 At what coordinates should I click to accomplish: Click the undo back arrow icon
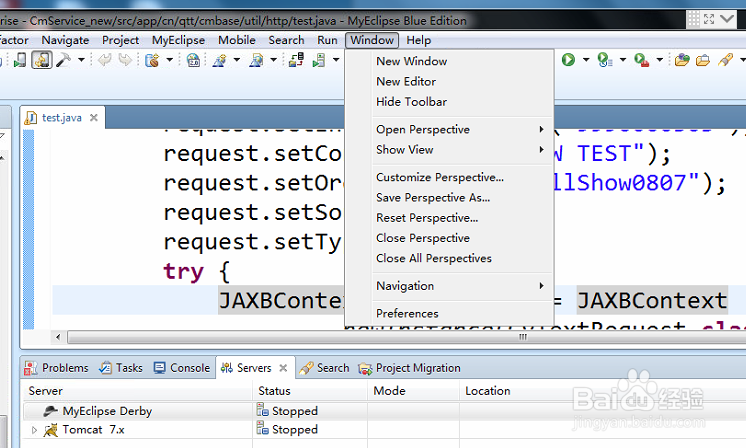tap(104, 60)
